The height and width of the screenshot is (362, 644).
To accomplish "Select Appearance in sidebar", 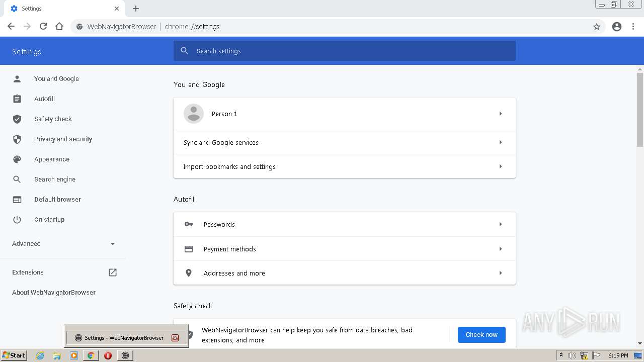I will [52, 159].
